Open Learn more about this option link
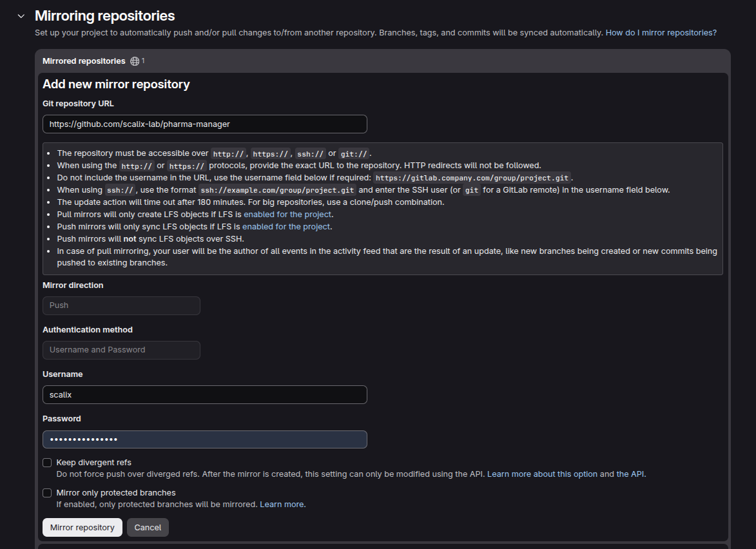 [542, 474]
